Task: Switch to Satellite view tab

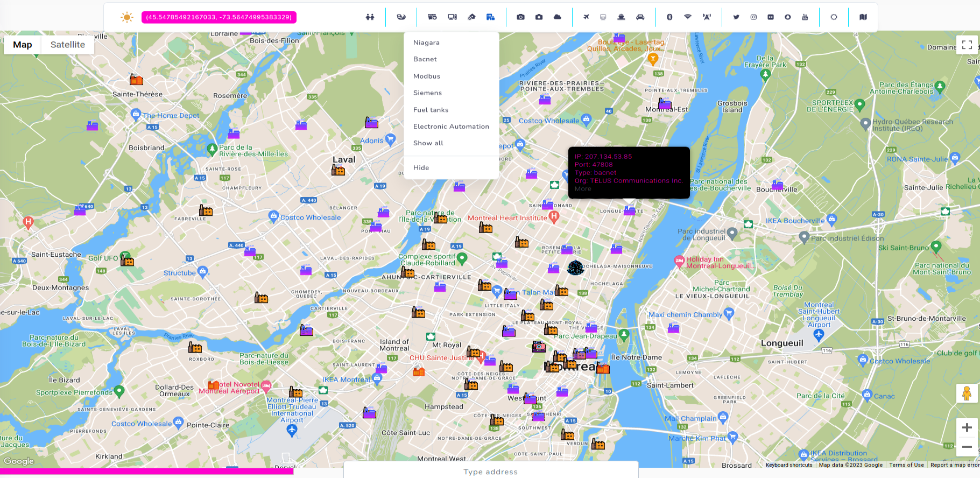Action: coord(68,45)
